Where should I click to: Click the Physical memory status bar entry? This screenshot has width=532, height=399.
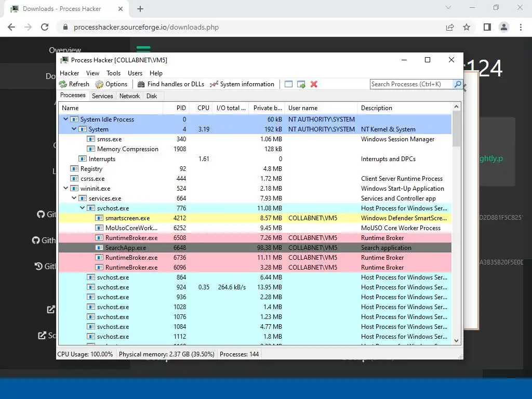click(x=167, y=354)
